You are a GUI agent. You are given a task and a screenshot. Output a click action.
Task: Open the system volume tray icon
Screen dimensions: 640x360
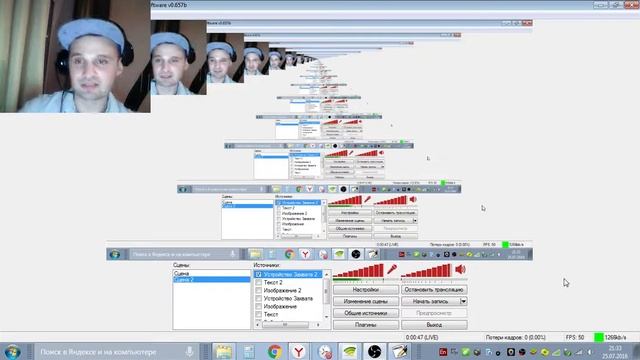[x=590, y=352]
